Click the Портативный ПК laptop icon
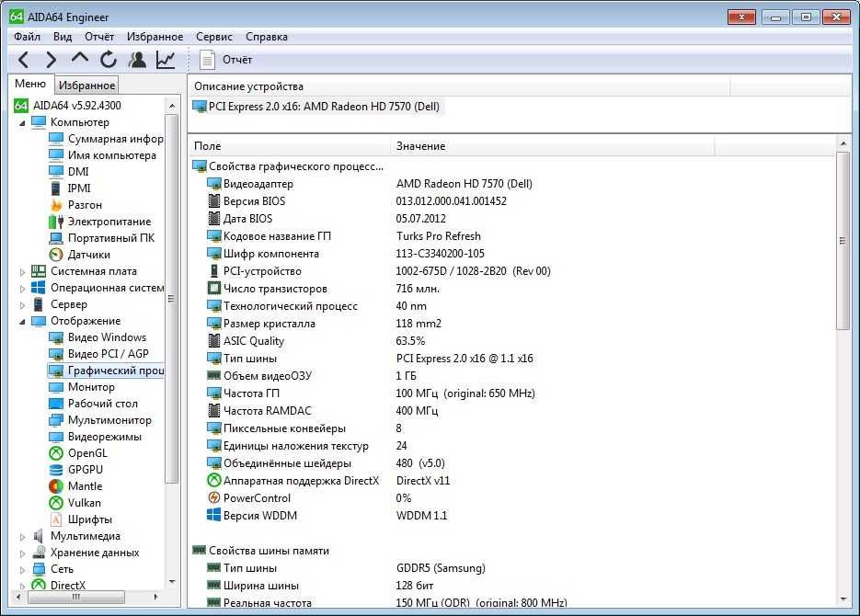Image resolution: width=860 pixels, height=616 pixels. click(56, 238)
